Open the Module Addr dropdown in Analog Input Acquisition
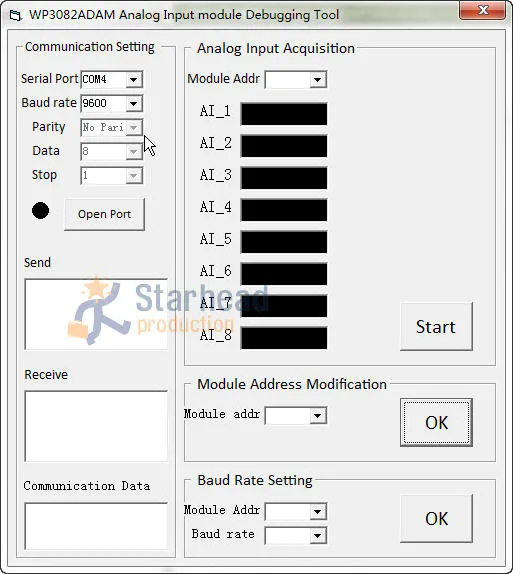Screen dimensions: 513x574 (317, 79)
